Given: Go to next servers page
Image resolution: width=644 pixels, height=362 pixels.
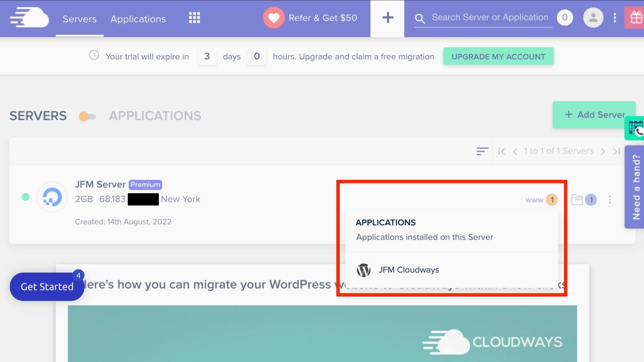Looking at the screenshot, I should pyautogui.click(x=603, y=152).
